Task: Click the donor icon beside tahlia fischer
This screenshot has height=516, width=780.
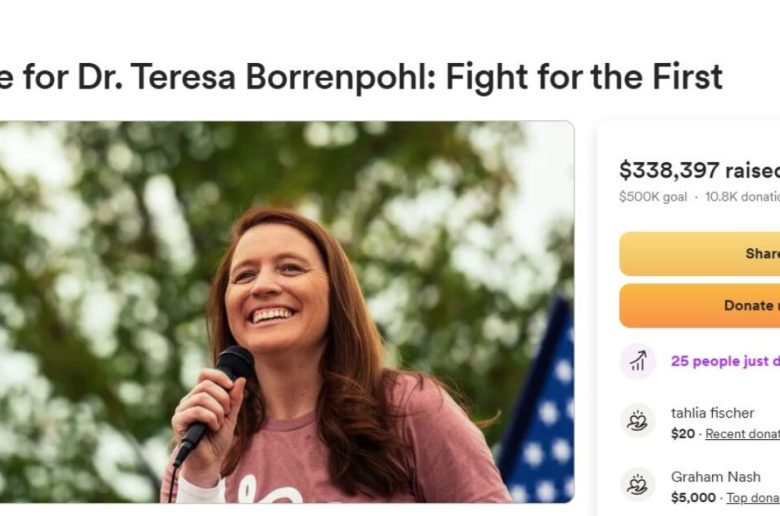Action: coord(637,421)
